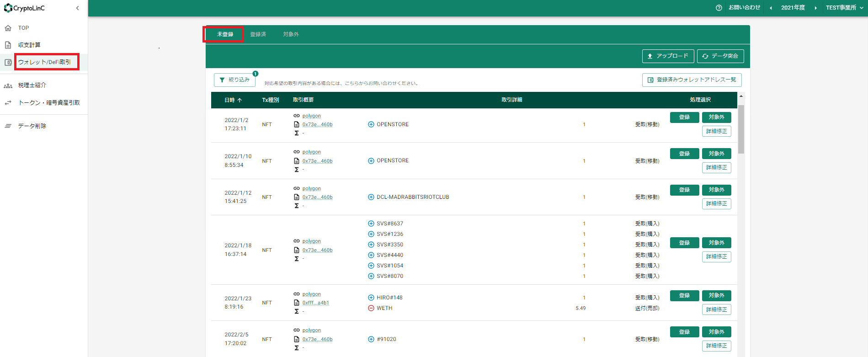868x357 pixels.
Task: Click the データ突合 button
Action: (720, 56)
